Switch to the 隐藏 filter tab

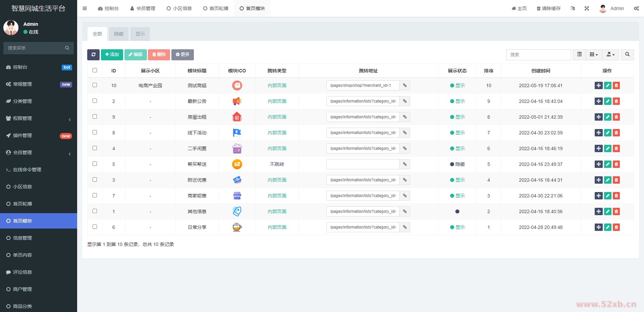(119, 34)
